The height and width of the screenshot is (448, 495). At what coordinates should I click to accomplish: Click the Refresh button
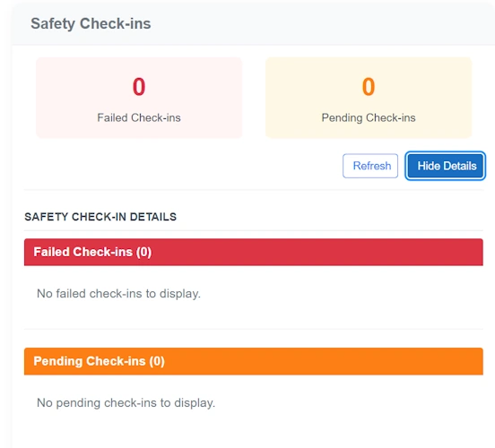[370, 166]
